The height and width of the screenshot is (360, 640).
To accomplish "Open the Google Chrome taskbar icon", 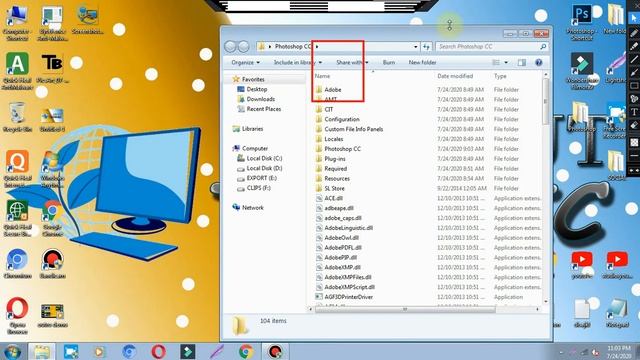I will click(x=246, y=351).
